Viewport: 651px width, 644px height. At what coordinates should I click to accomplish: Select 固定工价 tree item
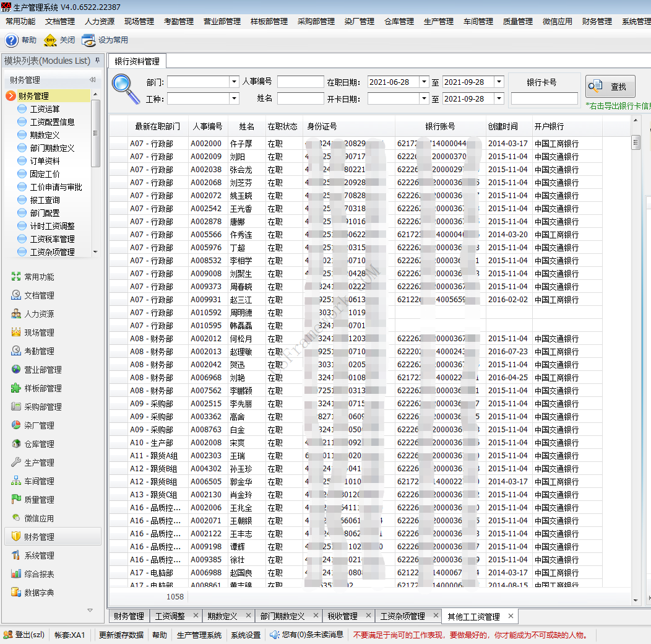45,174
